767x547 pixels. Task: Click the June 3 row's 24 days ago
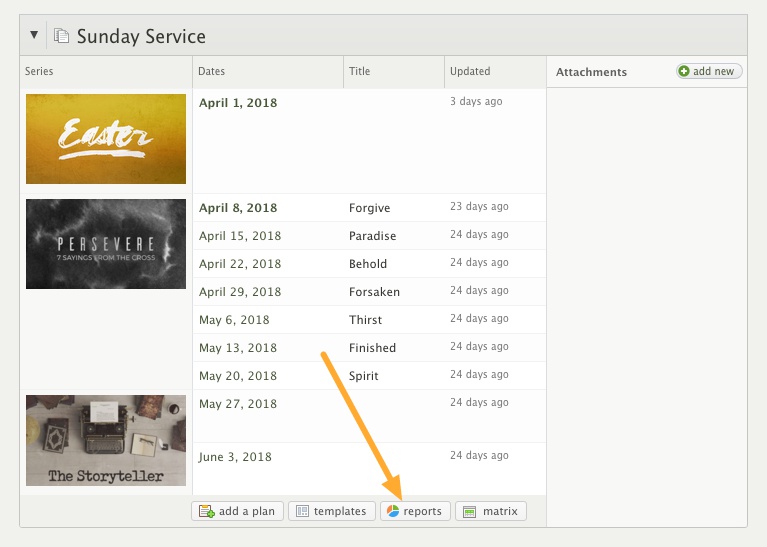tap(479, 456)
